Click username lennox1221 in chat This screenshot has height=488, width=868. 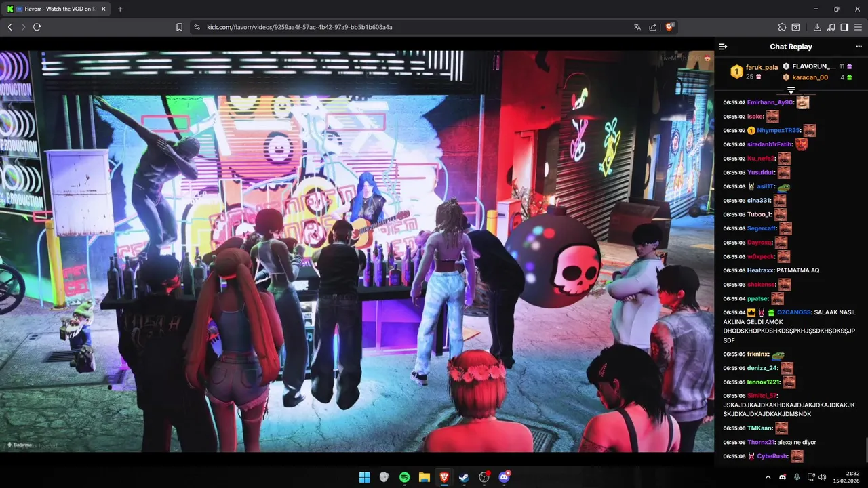click(x=764, y=382)
